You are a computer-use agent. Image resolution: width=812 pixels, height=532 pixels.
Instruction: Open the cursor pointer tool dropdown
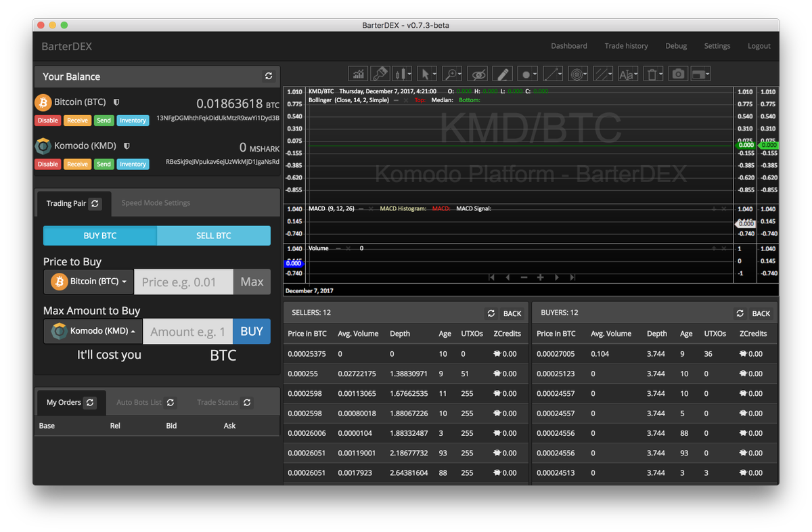(427, 74)
